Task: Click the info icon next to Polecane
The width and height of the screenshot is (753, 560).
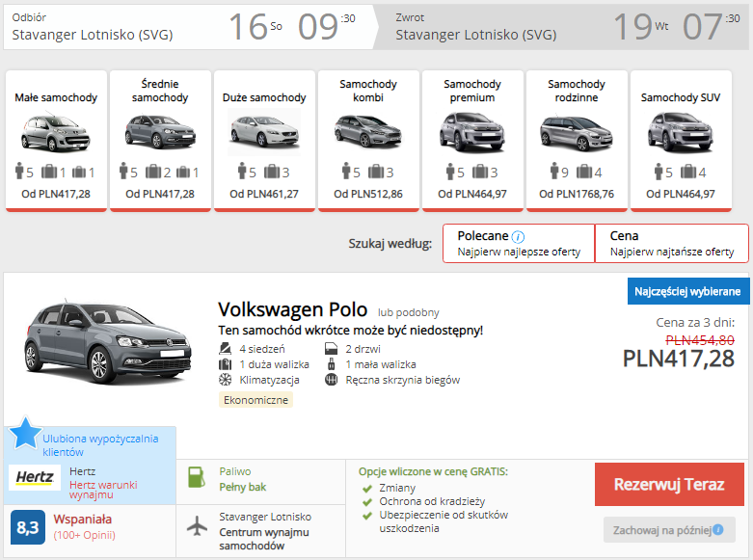Action: click(518, 237)
